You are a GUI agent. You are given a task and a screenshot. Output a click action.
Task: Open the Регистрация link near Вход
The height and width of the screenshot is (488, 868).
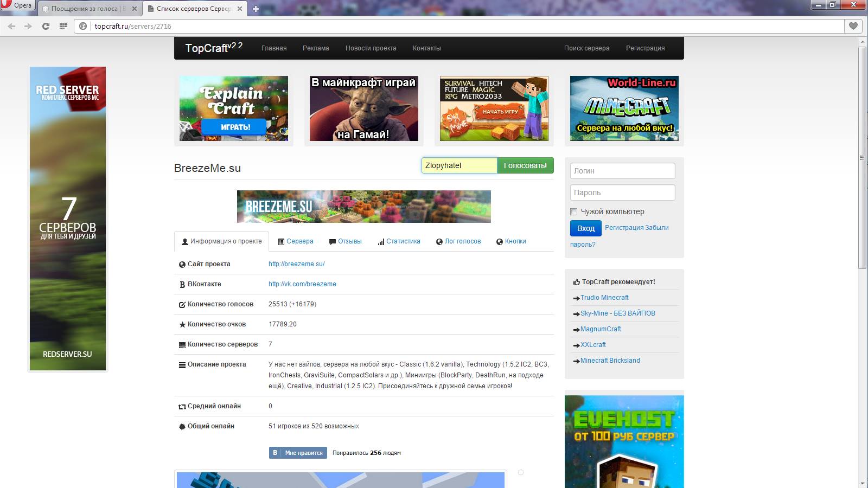pos(624,228)
